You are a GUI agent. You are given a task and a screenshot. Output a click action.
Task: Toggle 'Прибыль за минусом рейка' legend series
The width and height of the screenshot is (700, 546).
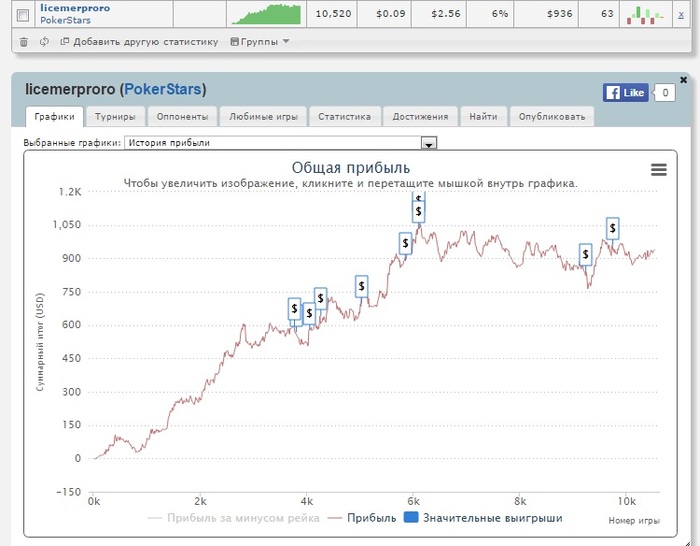(x=233, y=518)
